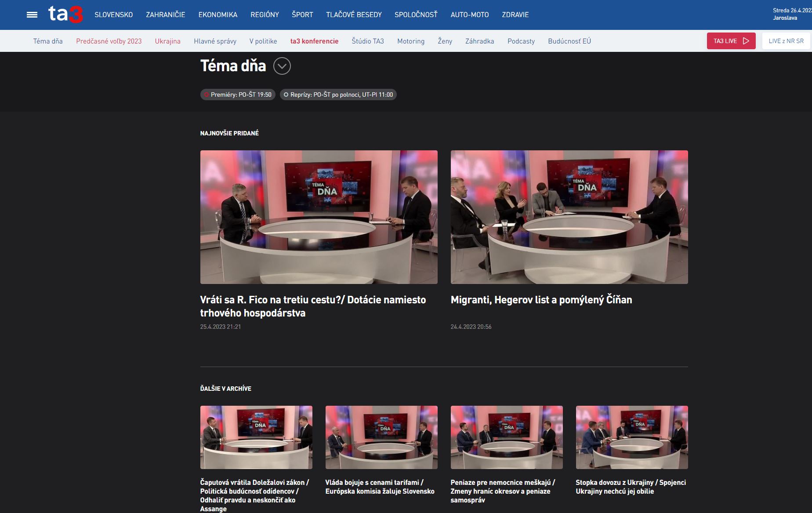Open AUTO-MOTO section
Screen dimensions: 812x513
click(470, 15)
